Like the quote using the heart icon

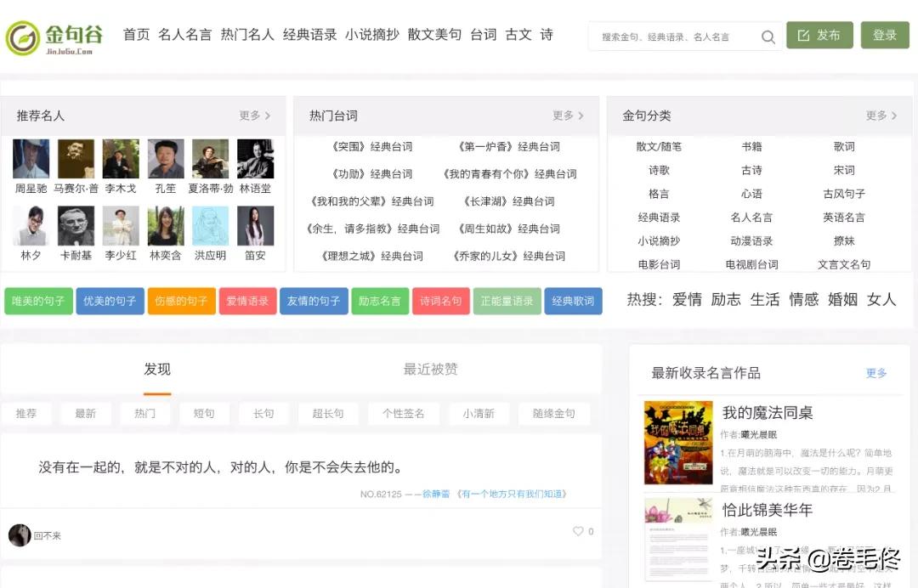pos(577,531)
